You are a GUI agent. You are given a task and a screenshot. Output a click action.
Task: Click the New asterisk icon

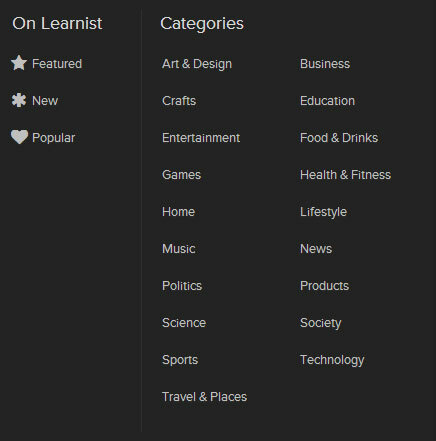coord(19,100)
